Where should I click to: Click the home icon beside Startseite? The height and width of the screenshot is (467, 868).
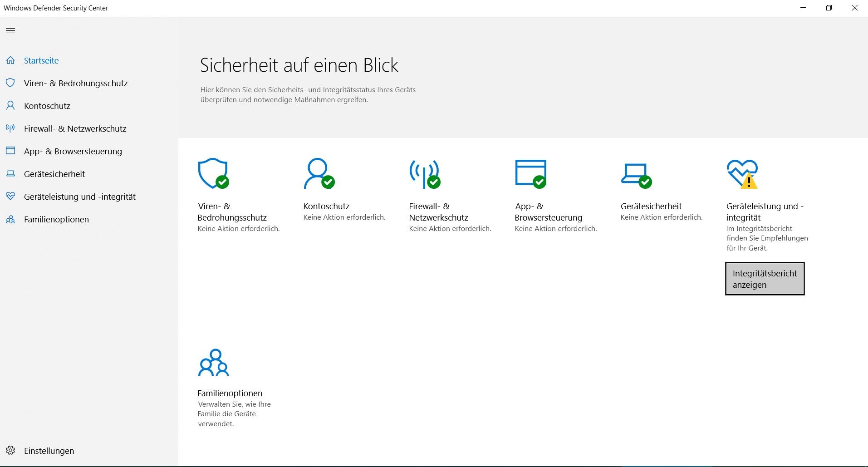(x=10, y=60)
